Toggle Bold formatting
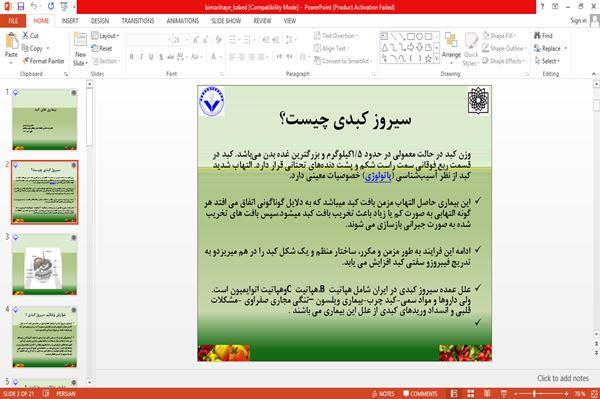 [x=132, y=57]
